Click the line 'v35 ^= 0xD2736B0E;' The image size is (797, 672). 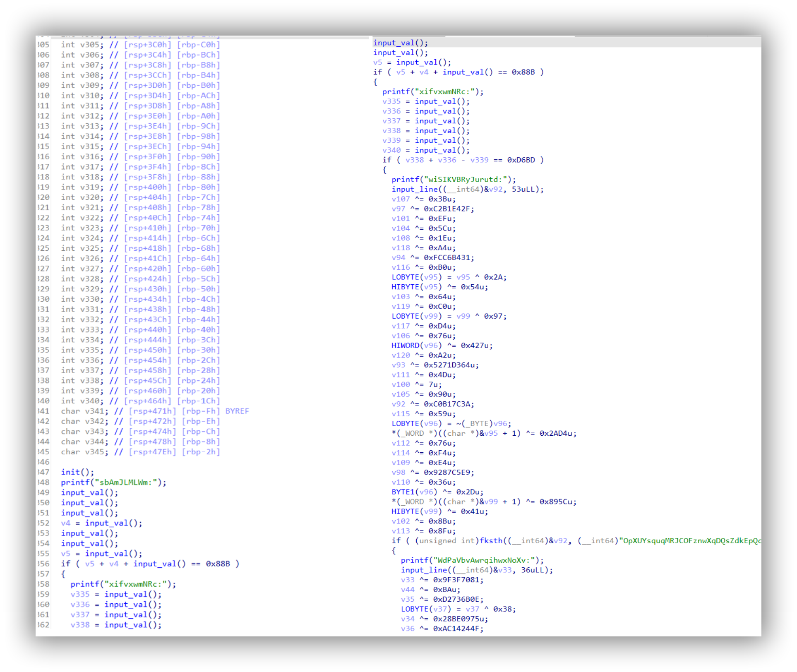[x=442, y=599]
